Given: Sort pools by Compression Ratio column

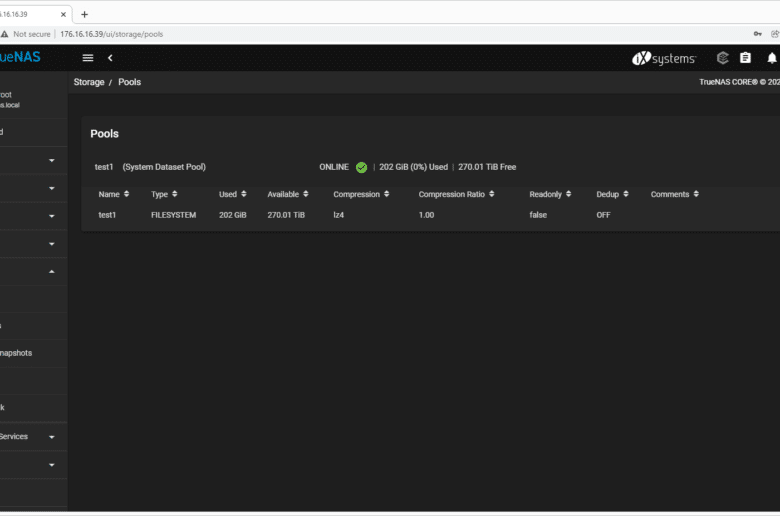Looking at the screenshot, I should [x=457, y=194].
